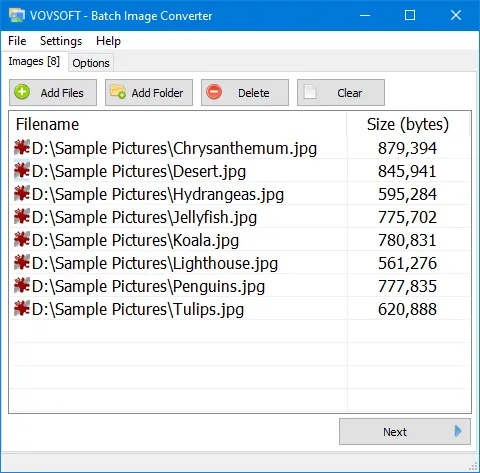Click the Desert.jpg file icon

[x=22, y=171]
